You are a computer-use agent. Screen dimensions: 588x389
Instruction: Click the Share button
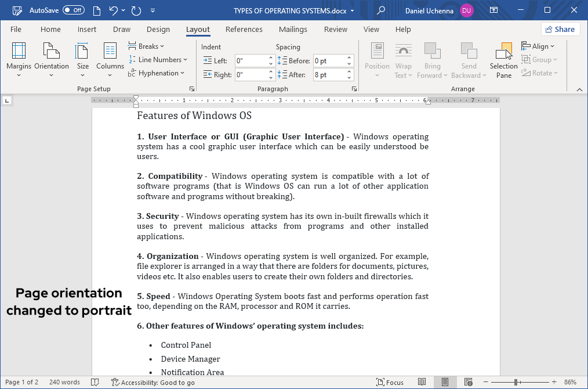[x=560, y=29]
